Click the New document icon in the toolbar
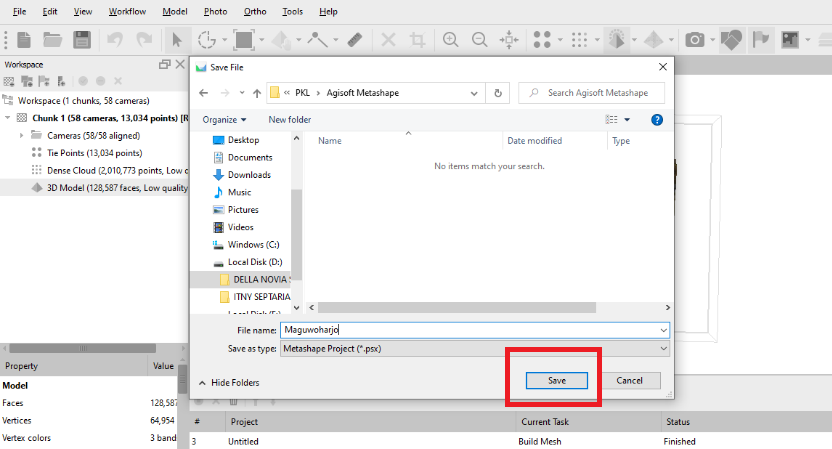This screenshot has height=449, width=832. click(x=24, y=40)
